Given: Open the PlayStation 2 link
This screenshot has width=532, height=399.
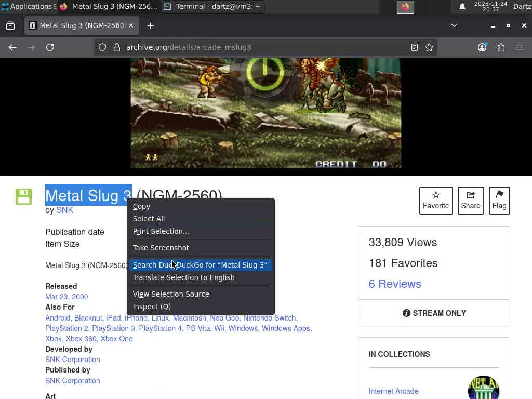Looking at the screenshot, I should pos(66,328).
